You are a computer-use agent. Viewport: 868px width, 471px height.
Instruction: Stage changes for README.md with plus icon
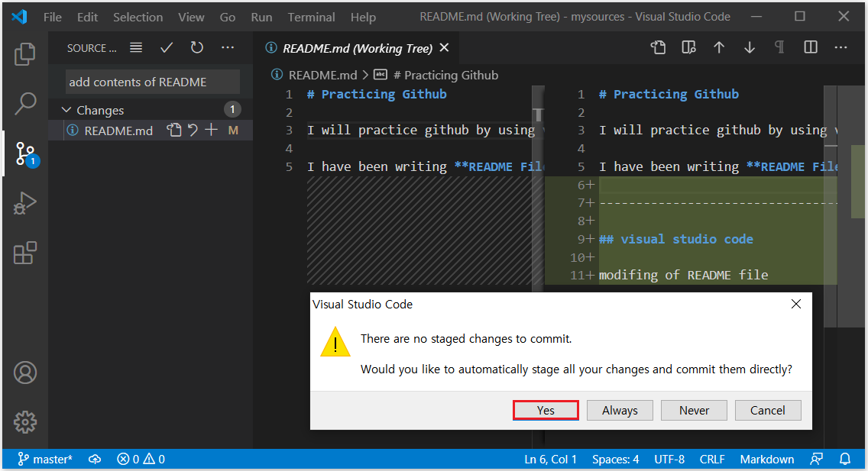pos(211,130)
